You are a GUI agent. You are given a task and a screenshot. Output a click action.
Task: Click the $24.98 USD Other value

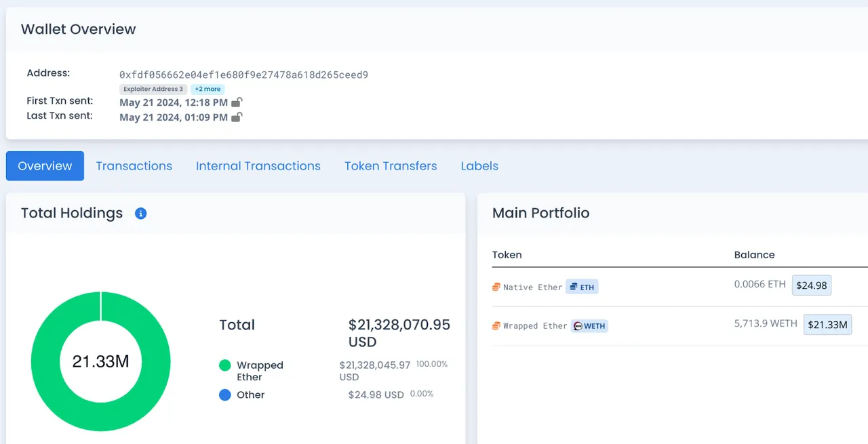click(376, 395)
